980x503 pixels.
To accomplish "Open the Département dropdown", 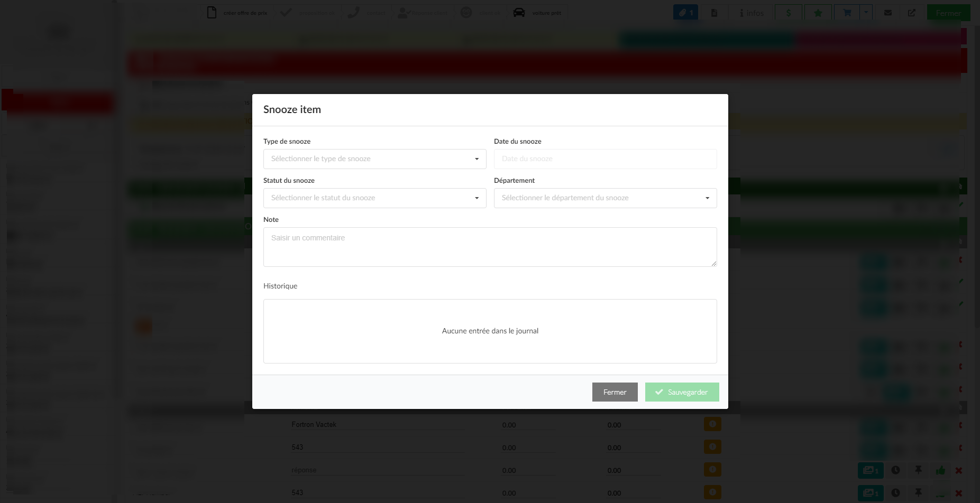I will [605, 198].
